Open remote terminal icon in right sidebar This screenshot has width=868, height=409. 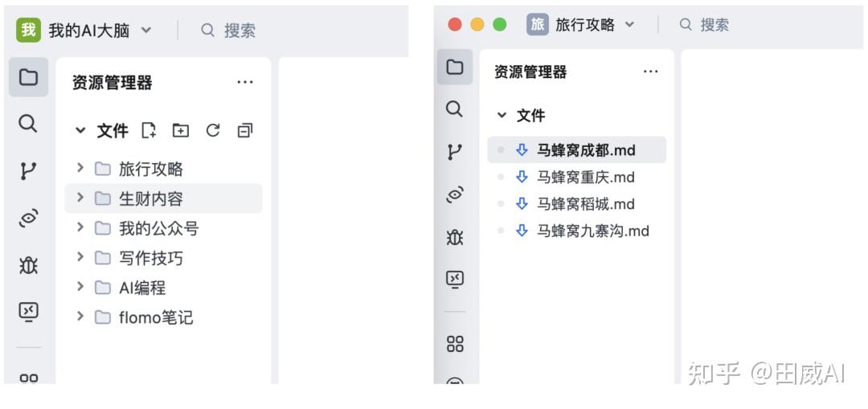[454, 280]
